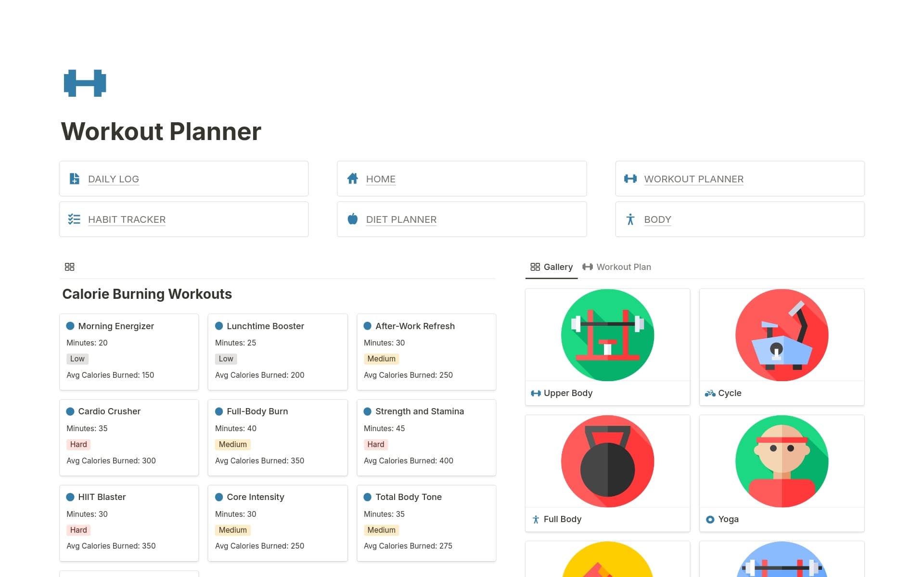Click blue dot icon on Full-Body Burn

[x=219, y=411]
